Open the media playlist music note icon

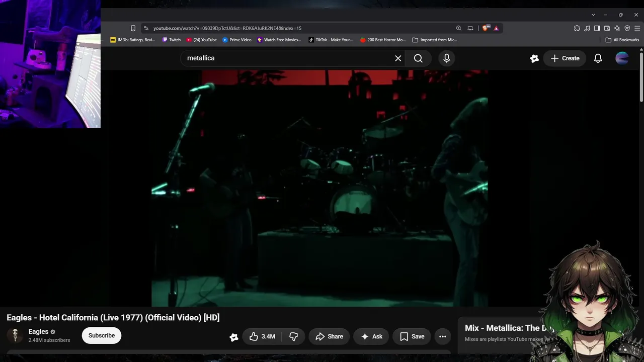587,28
